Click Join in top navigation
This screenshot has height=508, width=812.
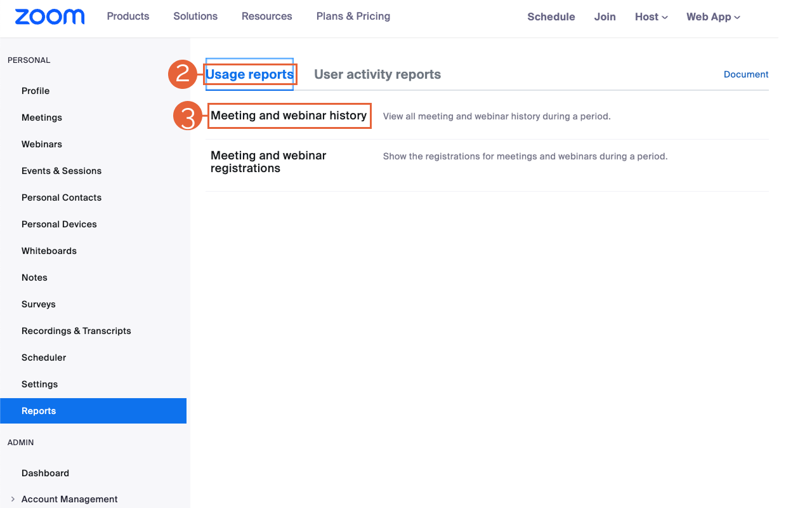605,17
